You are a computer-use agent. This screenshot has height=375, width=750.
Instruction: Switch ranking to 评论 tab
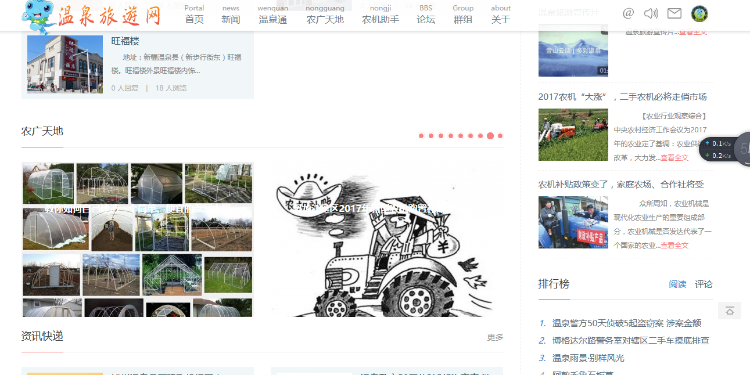[x=704, y=284]
